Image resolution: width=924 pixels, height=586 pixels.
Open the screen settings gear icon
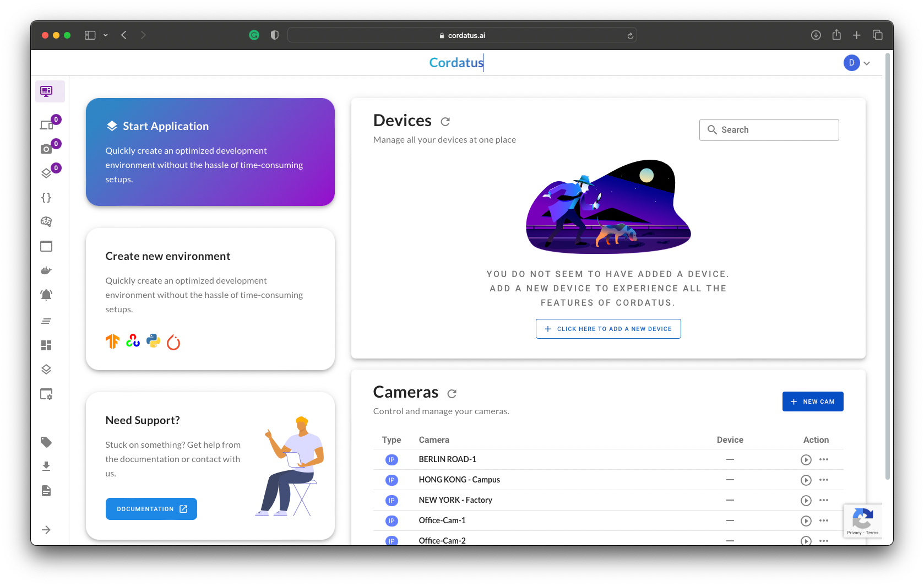coord(46,394)
